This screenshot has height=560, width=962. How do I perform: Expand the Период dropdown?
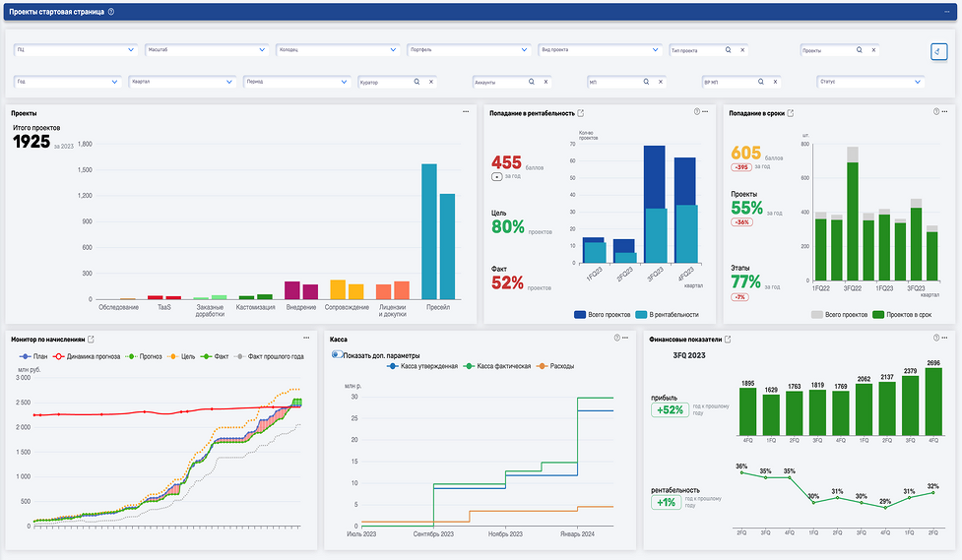296,82
